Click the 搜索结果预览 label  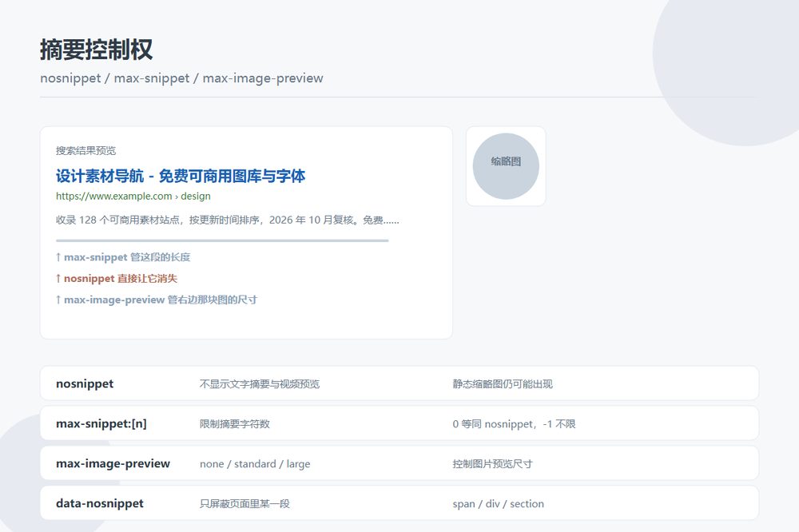tap(85, 150)
